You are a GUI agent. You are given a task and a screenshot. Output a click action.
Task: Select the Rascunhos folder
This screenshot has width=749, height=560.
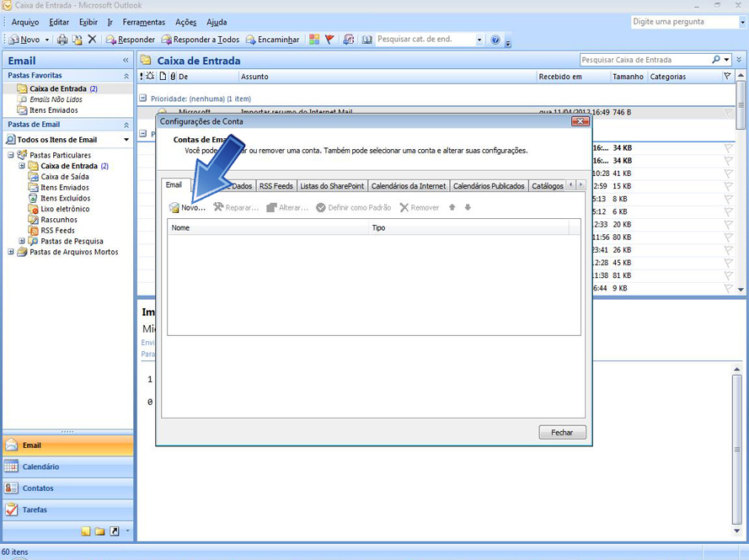click(59, 220)
